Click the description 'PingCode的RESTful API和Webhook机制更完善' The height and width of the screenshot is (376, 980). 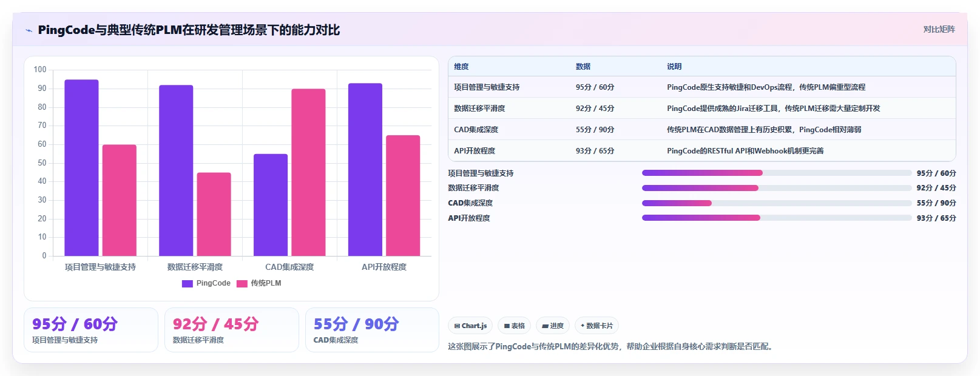pos(745,151)
